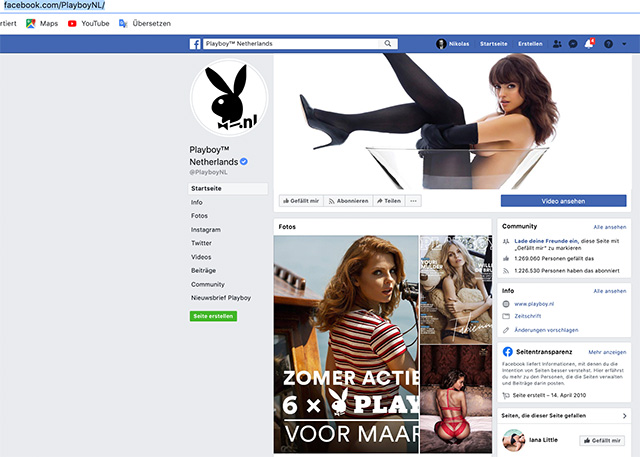The width and height of the screenshot is (640, 457).
Task: Click Mehr anzeigen in Seitentransparenz
Action: coord(607,352)
